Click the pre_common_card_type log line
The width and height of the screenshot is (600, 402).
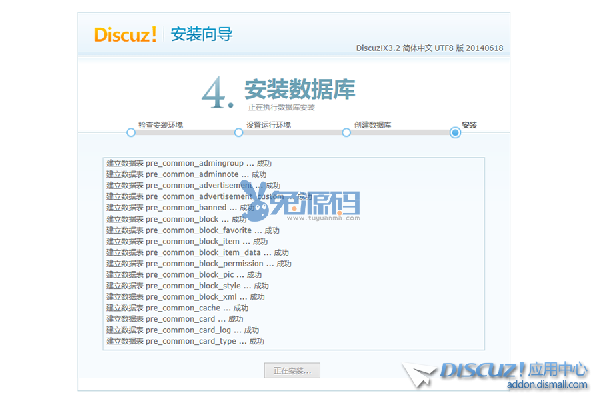click(x=185, y=341)
